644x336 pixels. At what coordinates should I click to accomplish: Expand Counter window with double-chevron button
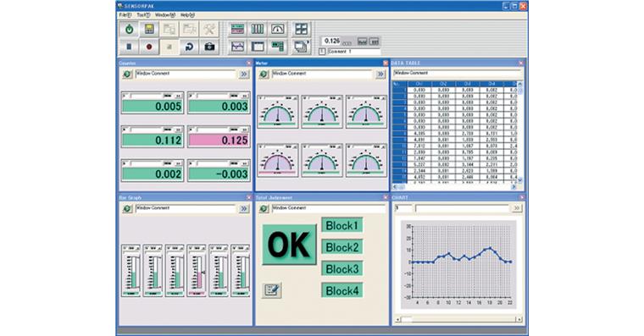pyautogui.click(x=244, y=74)
